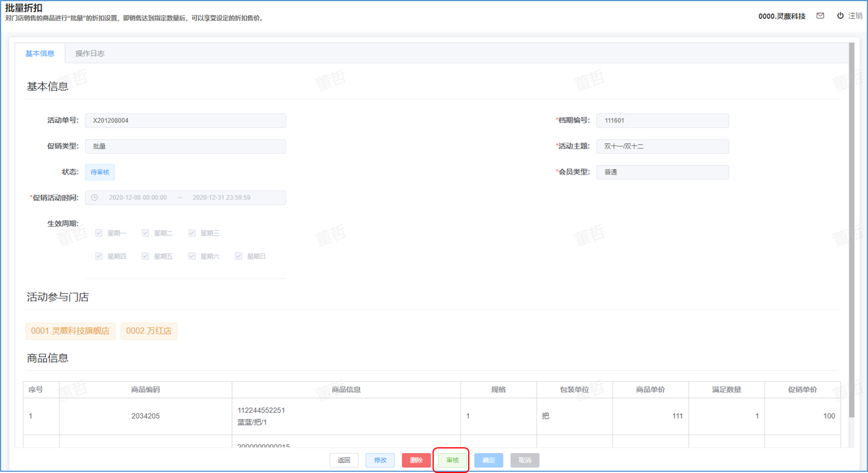Open the mail envelope icon
This screenshot has height=473, width=868.
820,16
